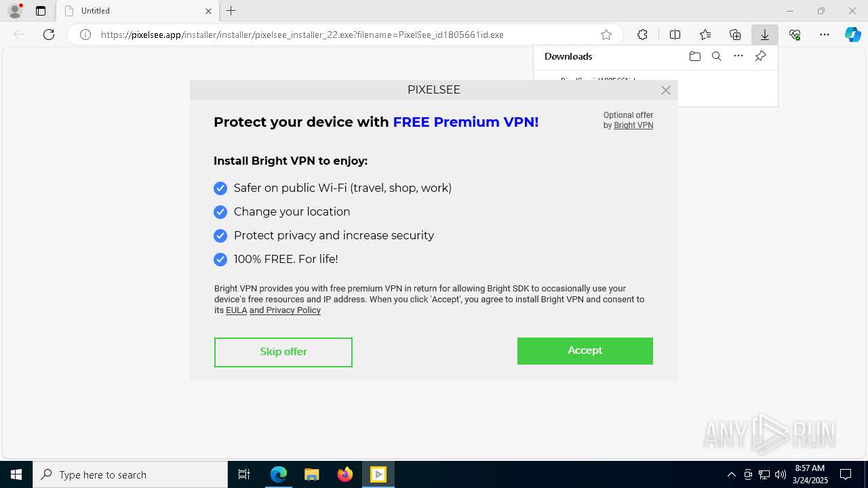Open the Favorites list
The image size is (868, 488).
[705, 35]
